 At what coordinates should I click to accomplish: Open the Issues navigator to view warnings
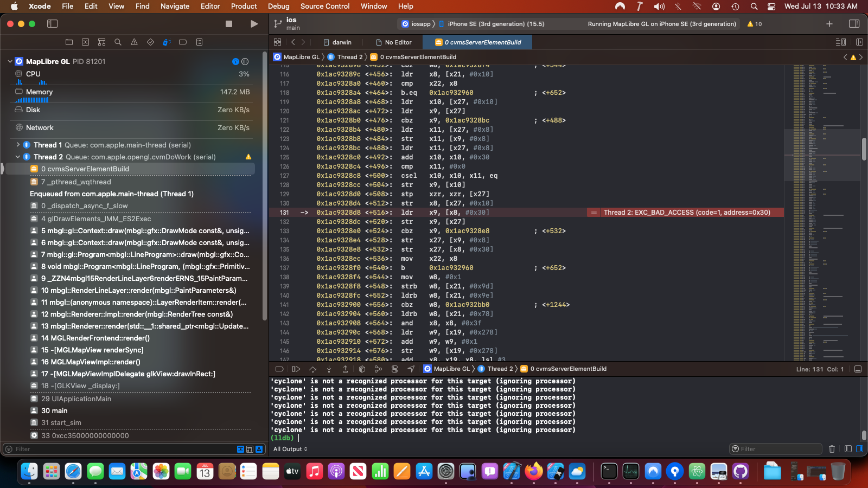point(134,42)
